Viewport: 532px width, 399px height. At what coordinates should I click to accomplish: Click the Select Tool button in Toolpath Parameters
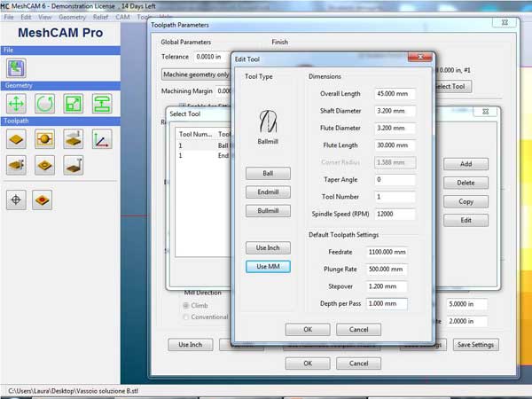(x=452, y=87)
